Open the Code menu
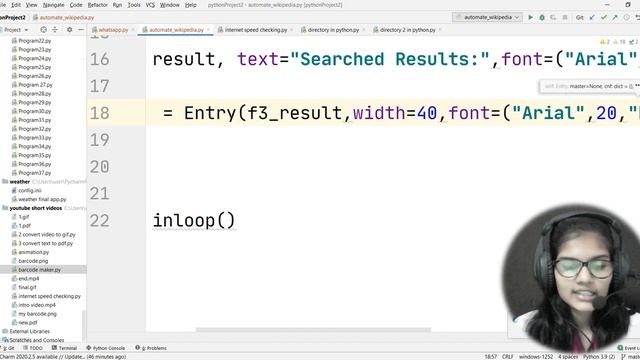 point(76,5)
